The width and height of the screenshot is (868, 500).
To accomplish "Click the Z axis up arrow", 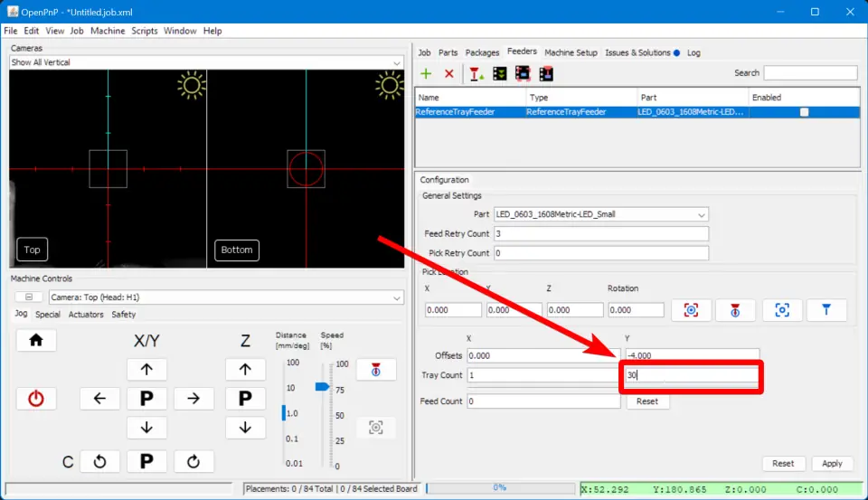I will 245,369.
